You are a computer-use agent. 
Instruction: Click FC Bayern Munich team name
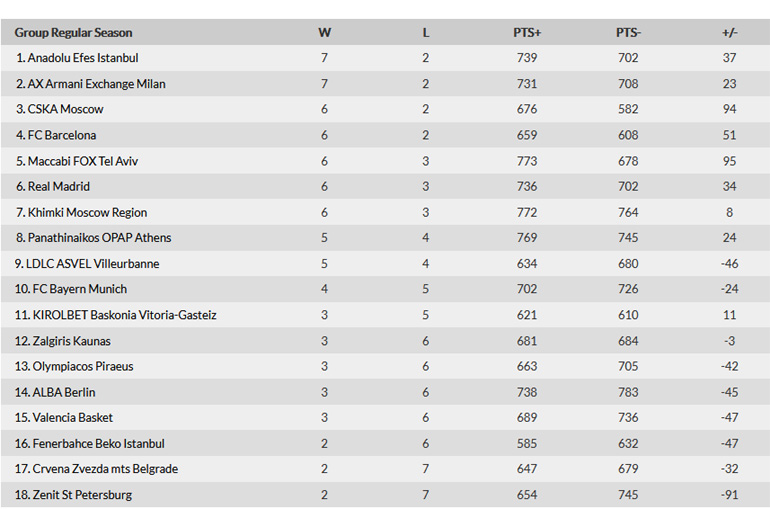point(77,289)
